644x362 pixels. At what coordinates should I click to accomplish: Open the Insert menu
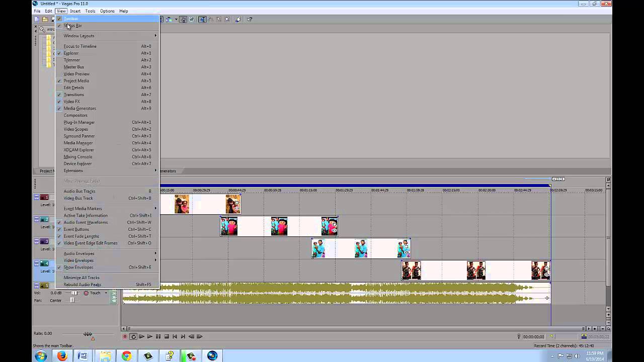(x=75, y=11)
